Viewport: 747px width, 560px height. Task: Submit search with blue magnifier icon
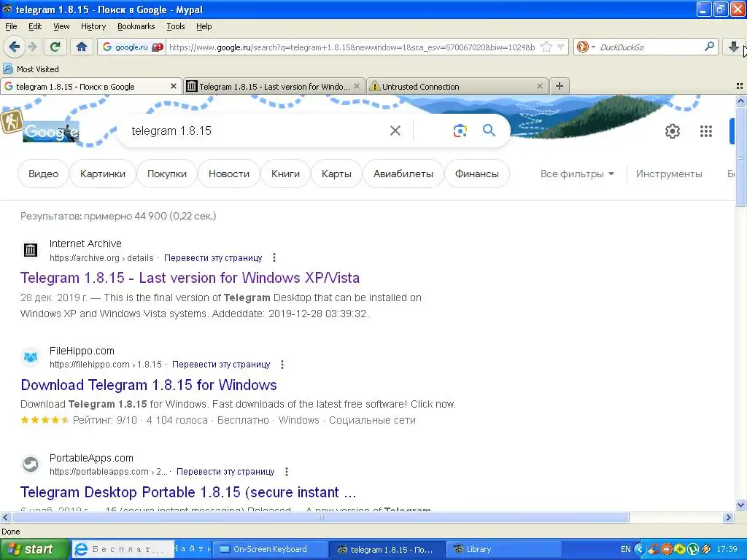click(489, 130)
